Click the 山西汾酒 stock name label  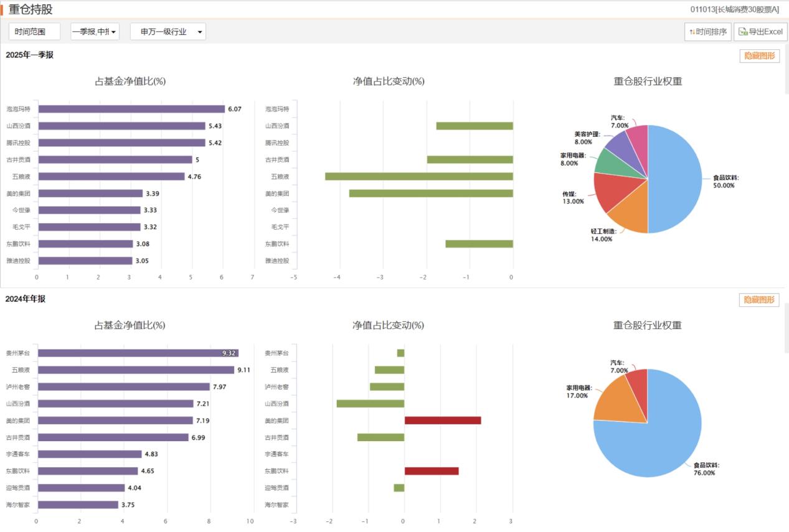19,125
